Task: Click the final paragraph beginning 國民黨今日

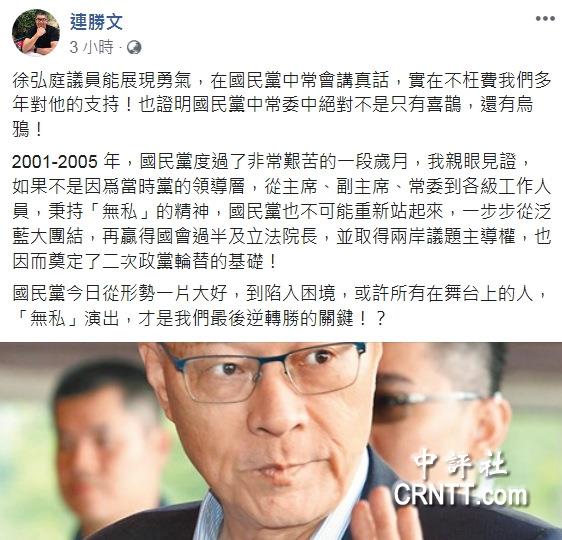Action: (x=282, y=306)
